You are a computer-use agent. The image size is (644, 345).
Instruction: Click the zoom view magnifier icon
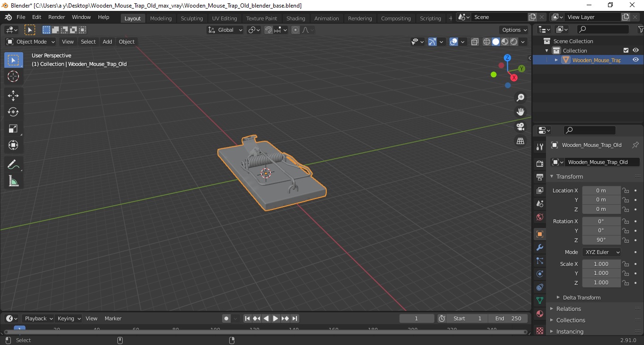tap(520, 98)
